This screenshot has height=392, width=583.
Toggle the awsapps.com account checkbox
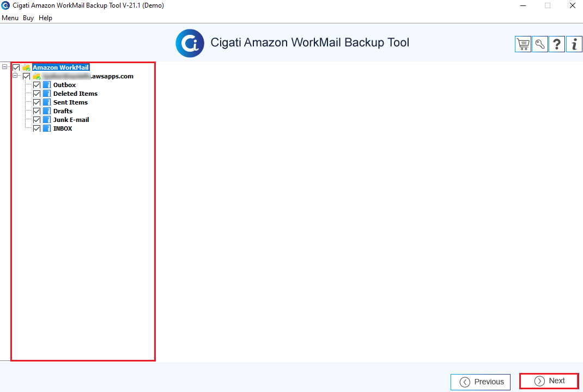click(26, 77)
